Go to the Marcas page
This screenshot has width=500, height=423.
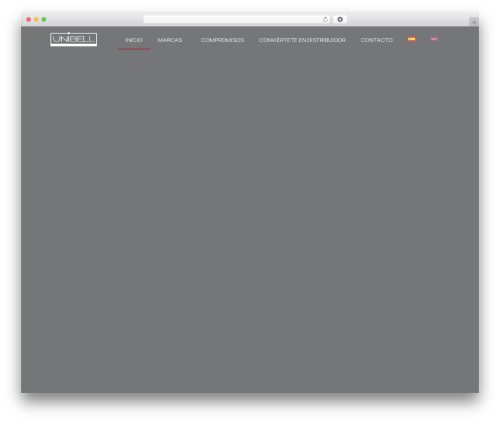pyautogui.click(x=170, y=40)
